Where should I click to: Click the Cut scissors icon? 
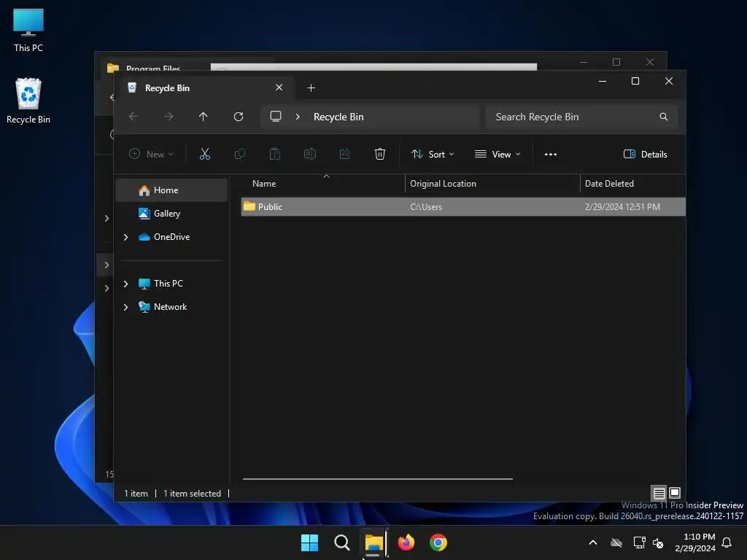tap(204, 154)
